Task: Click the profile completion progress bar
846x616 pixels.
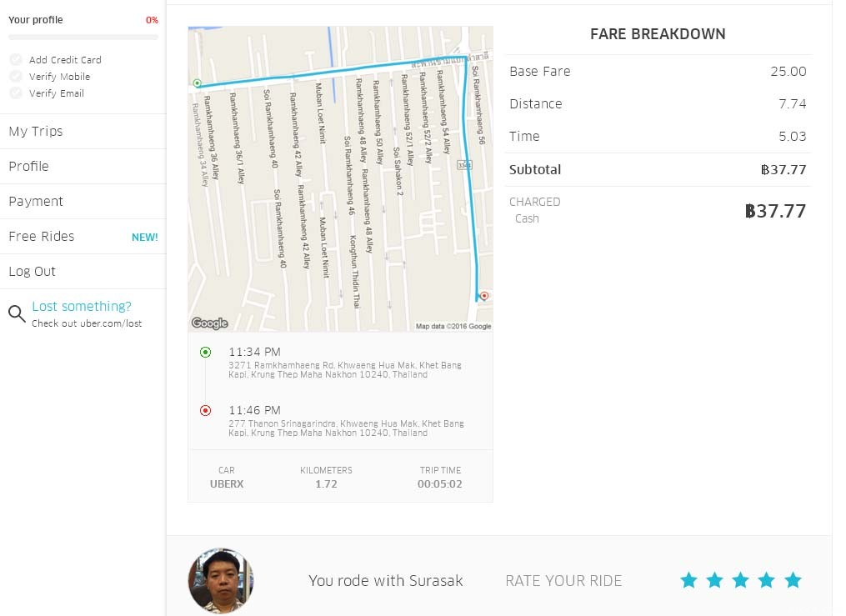Action: (x=83, y=38)
